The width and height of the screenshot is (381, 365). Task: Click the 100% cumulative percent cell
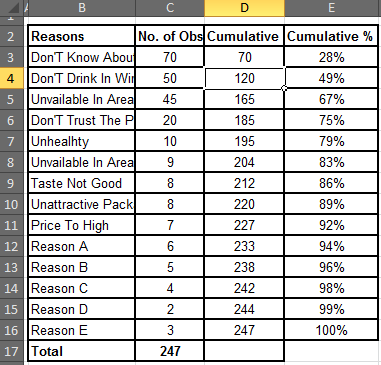pyautogui.click(x=331, y=330)
